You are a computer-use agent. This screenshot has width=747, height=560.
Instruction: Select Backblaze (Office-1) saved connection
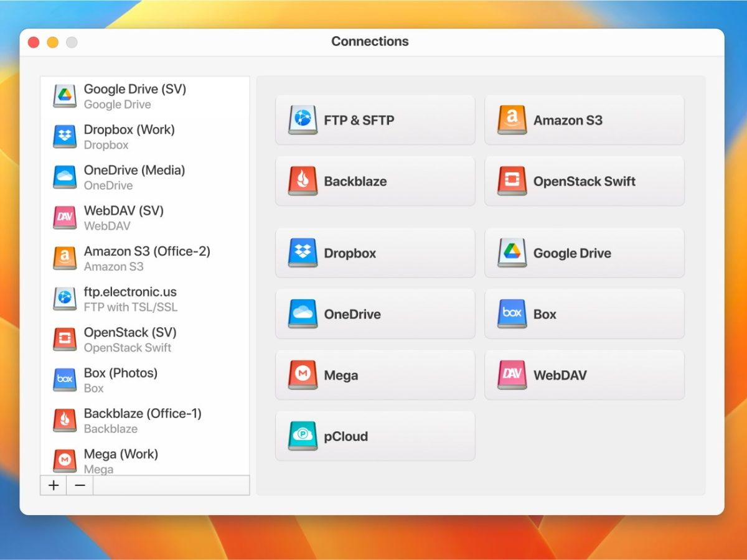[143, 421]
